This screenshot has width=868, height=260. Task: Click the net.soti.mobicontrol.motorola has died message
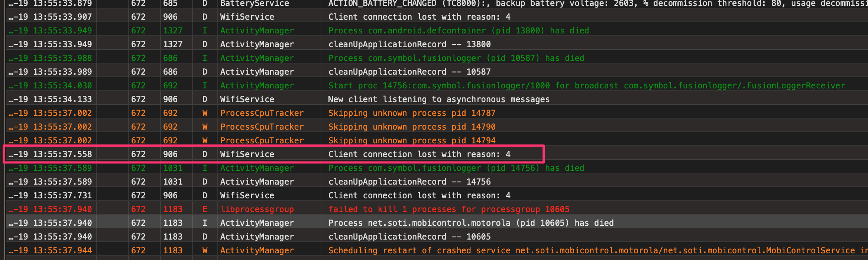click(471, 223)
